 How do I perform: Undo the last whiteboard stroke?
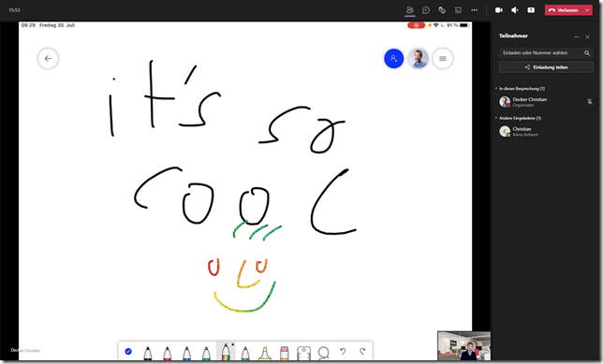pyautogui.click(x=343, y=351)
